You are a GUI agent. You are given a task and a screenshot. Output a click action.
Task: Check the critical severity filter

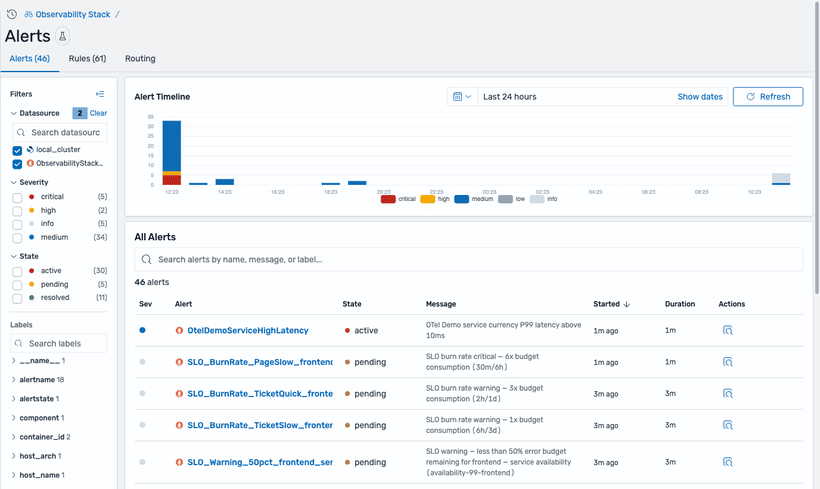coord(17,198)
